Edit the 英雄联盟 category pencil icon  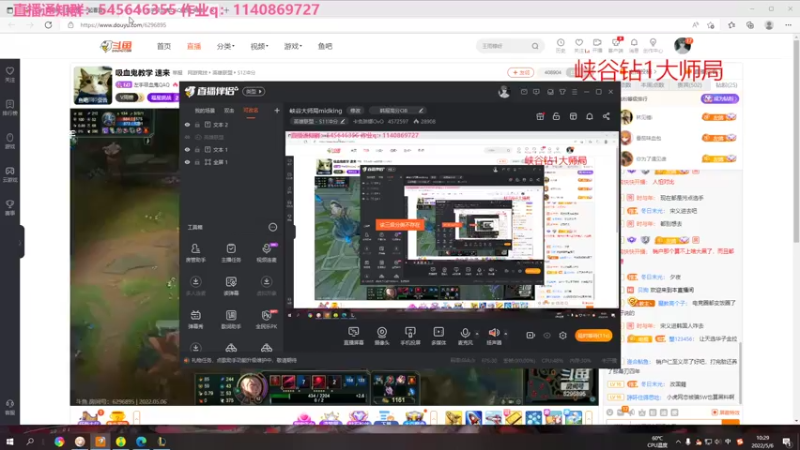point(343,121)
